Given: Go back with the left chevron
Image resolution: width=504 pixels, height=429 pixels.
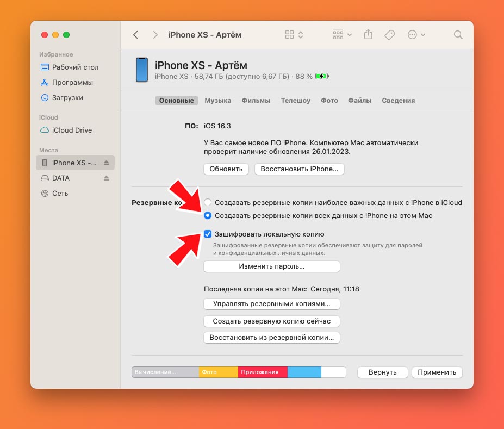Looking at the screenshot, I should (135, 35).
